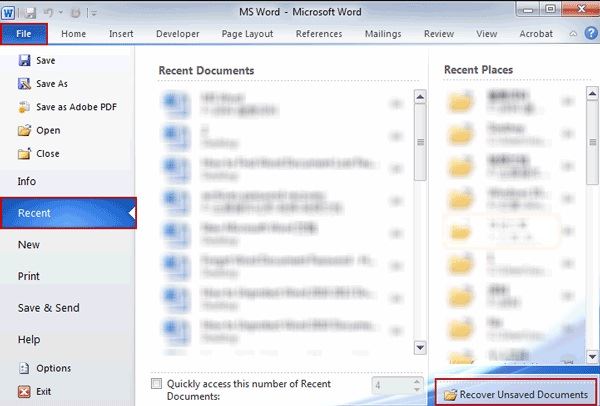This screenshot has height=406, width=600.
Task: Open the Save & Send section
Action: point(49,308)
